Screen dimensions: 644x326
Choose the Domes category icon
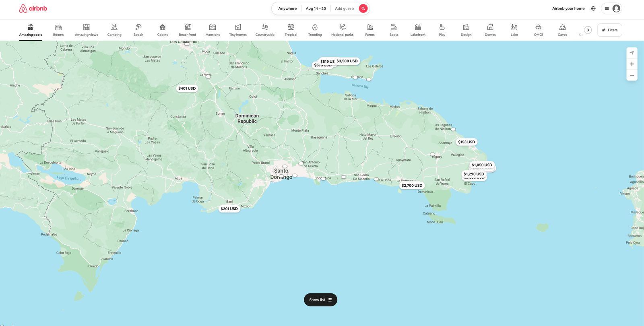490,27
